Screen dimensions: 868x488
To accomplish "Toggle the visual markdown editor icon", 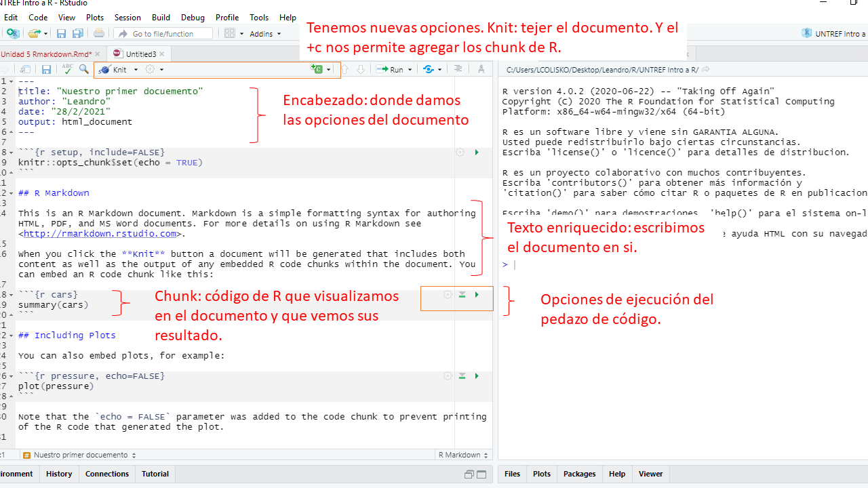I will pyautogui.click(x=481, y=69).
